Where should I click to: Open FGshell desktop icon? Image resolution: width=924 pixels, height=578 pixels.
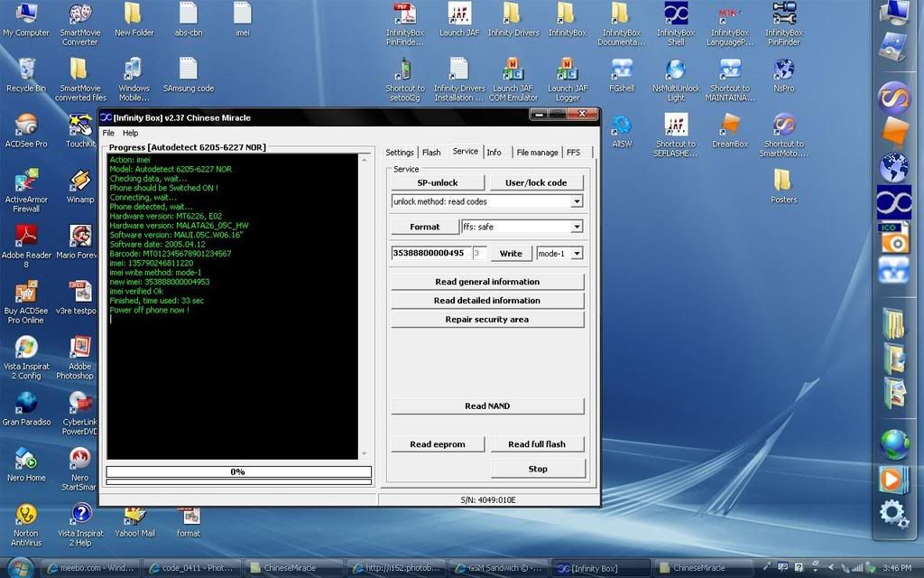pyautogui.click(x=622, y=75)
